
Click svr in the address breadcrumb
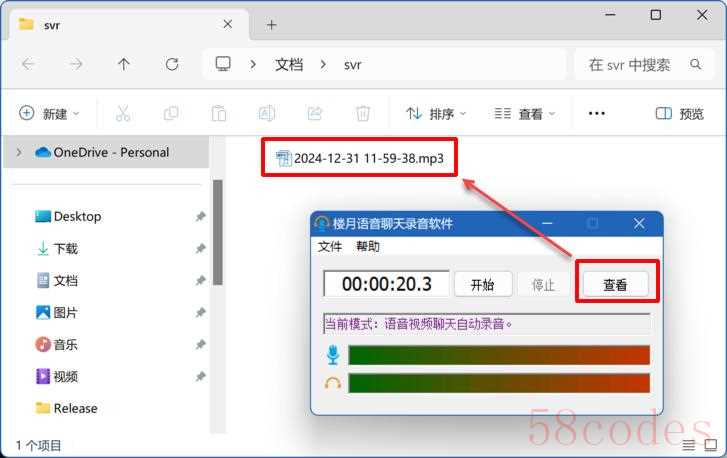[352, 64]
